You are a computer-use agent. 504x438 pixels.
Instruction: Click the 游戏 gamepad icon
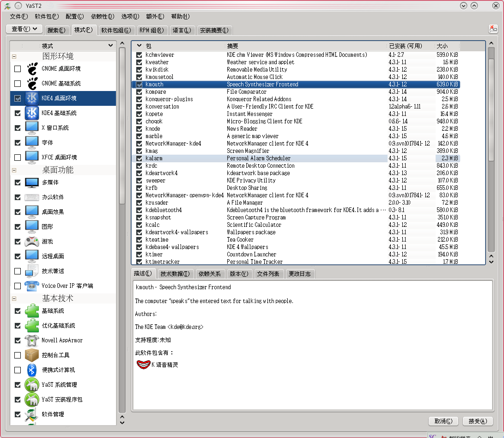click(32, 242)
